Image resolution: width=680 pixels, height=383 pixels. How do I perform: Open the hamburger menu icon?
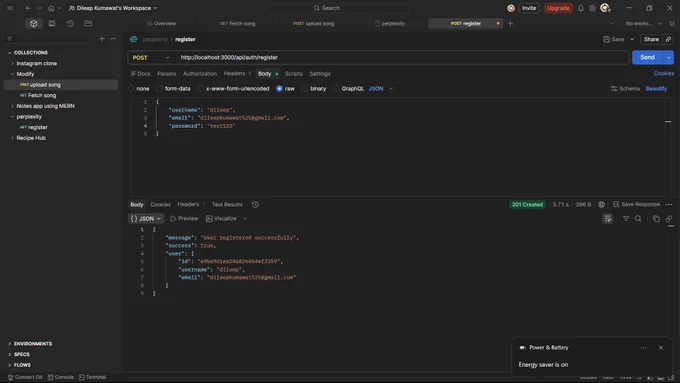[10, 8]
